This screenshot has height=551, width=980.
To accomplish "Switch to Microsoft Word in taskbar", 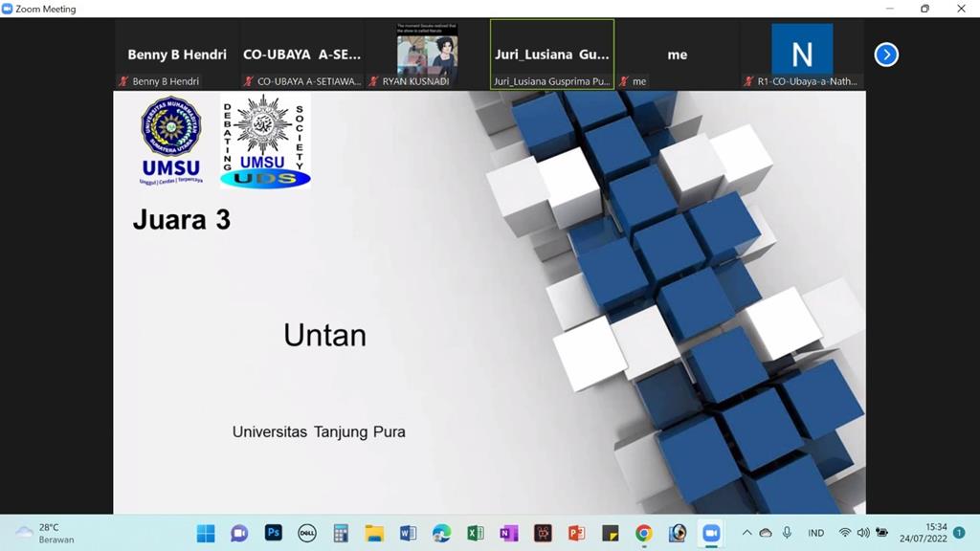I will [408, 533].
